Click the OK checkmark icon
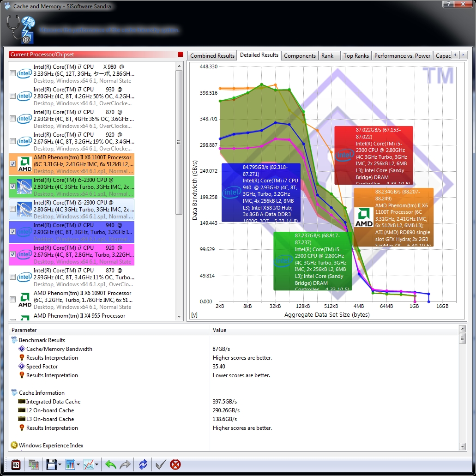The height and width of the screenshot is (476, 476). (x=161, y=464)
